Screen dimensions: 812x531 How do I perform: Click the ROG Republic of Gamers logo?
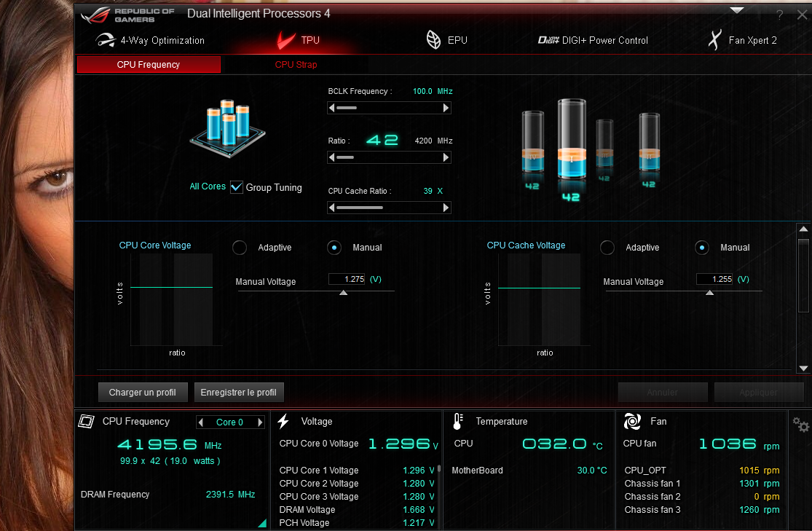[127, 15]
